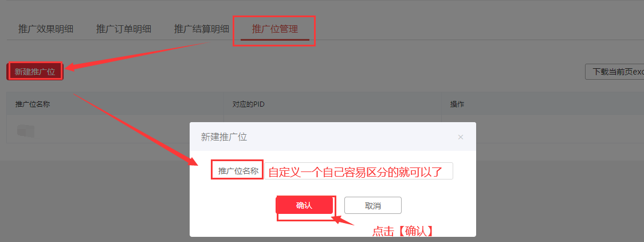
Task: Focus the 推广位名称 text input field
Action: click(359, 171)
